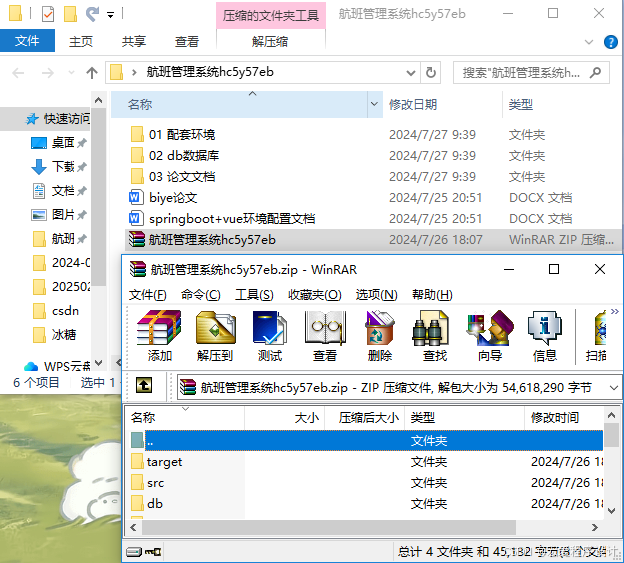Click WinRAR horizontal scrollbar right arrow

595,528
